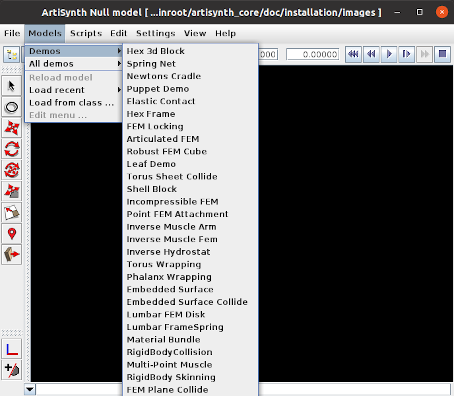Screen dimensions: 454x396
Task: Load the Incompressible FEM demo
Action: [191, 202]
